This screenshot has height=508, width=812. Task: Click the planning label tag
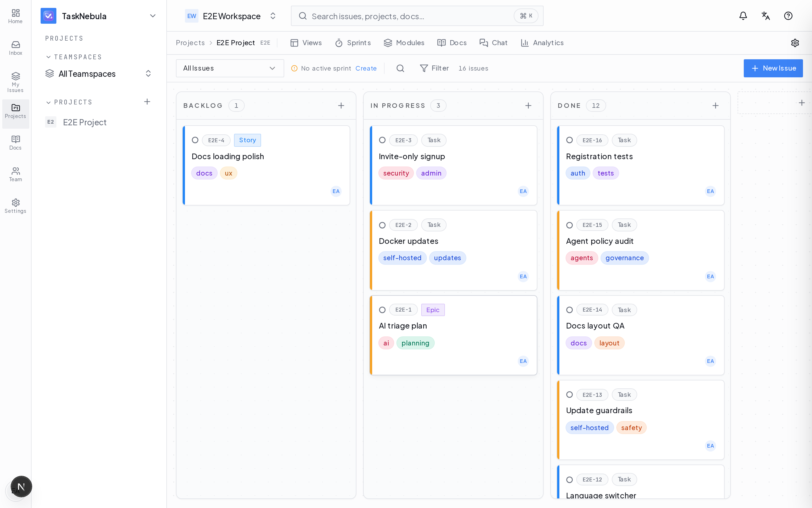click(x=415, y=343)
